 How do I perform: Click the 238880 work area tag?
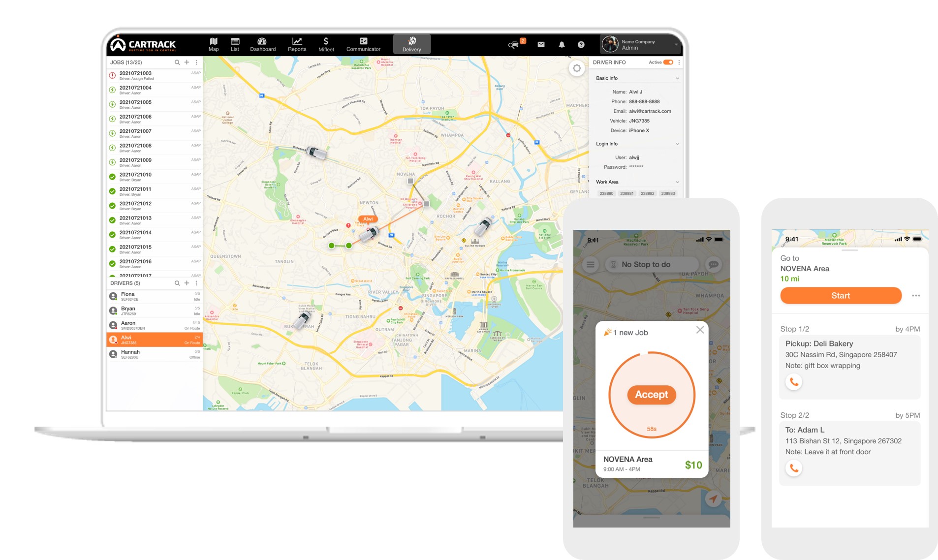[607, 193]
